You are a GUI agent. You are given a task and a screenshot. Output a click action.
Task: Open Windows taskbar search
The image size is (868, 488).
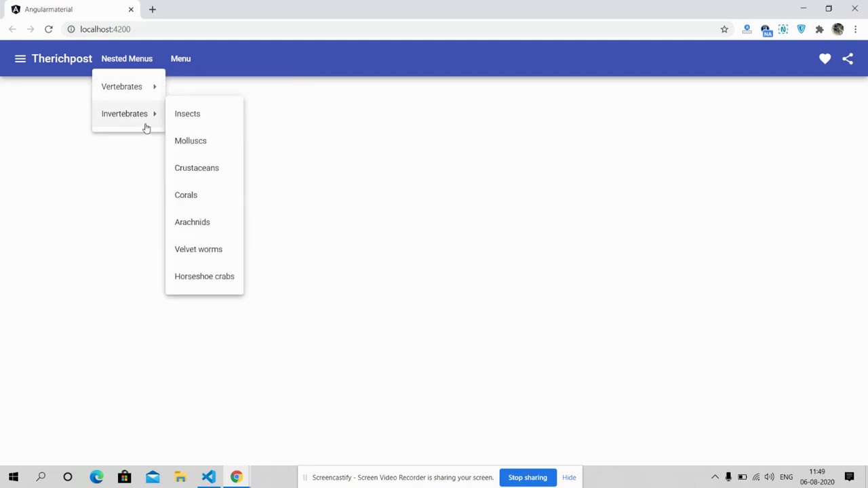[x=41, y=477]
